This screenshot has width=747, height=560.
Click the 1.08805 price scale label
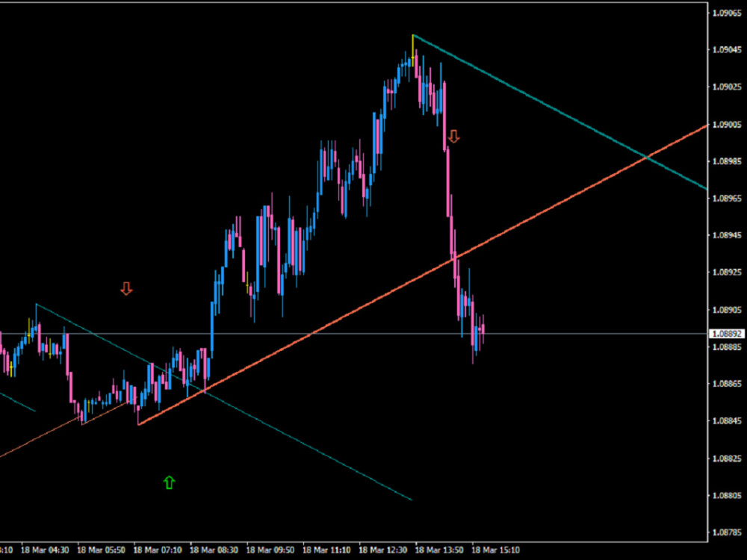727,495
